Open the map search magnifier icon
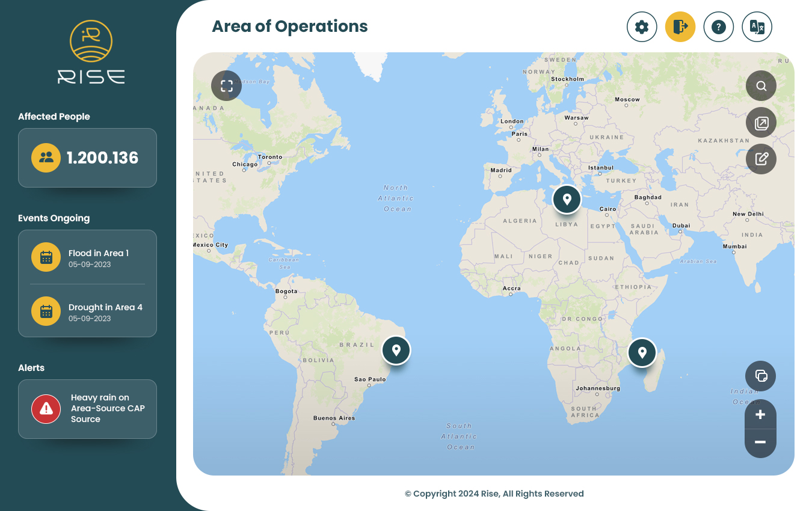 click(761, 85)
